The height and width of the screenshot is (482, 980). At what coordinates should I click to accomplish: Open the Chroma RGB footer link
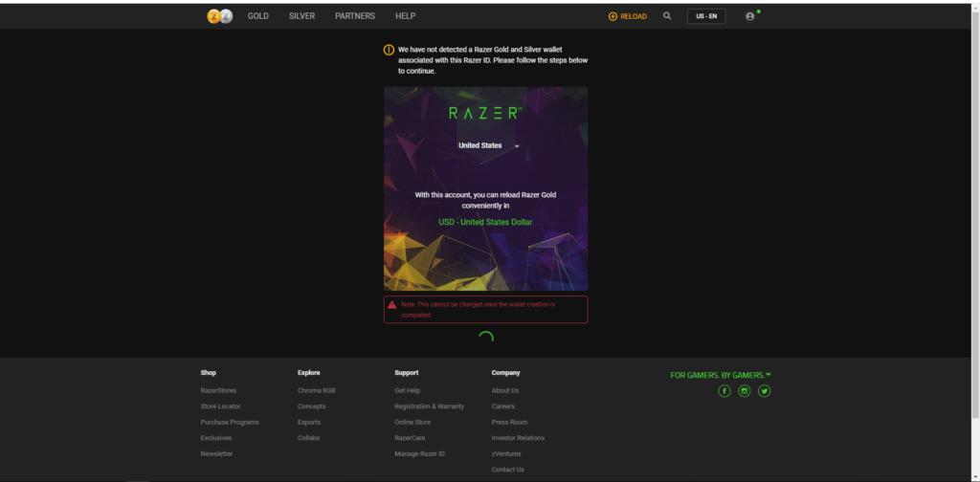click(x=316, y=390)
